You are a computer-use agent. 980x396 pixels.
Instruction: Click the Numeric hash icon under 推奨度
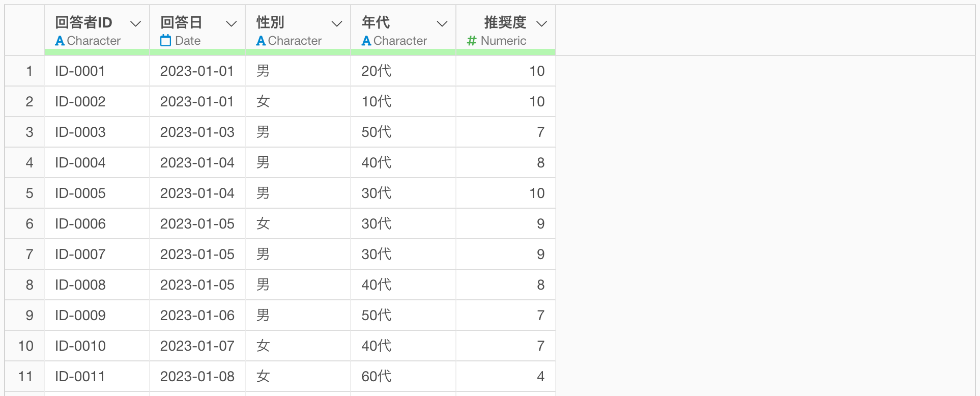(472, 41)
